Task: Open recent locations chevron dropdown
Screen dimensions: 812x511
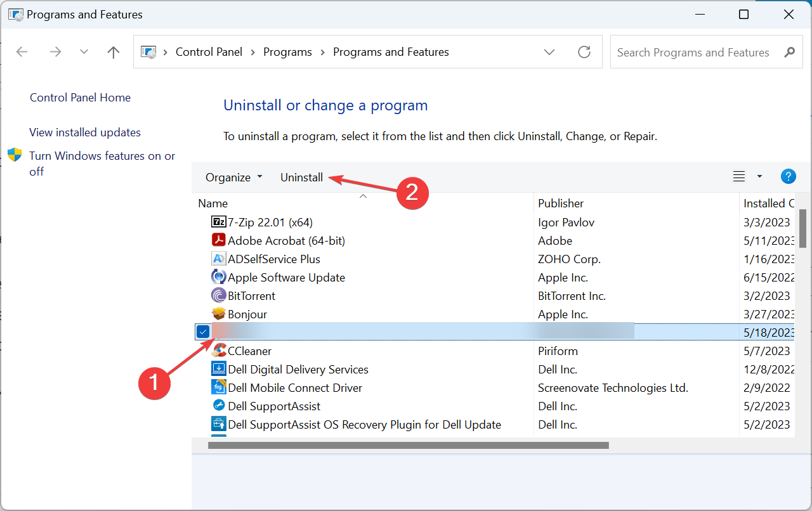Action: (84, 52)
